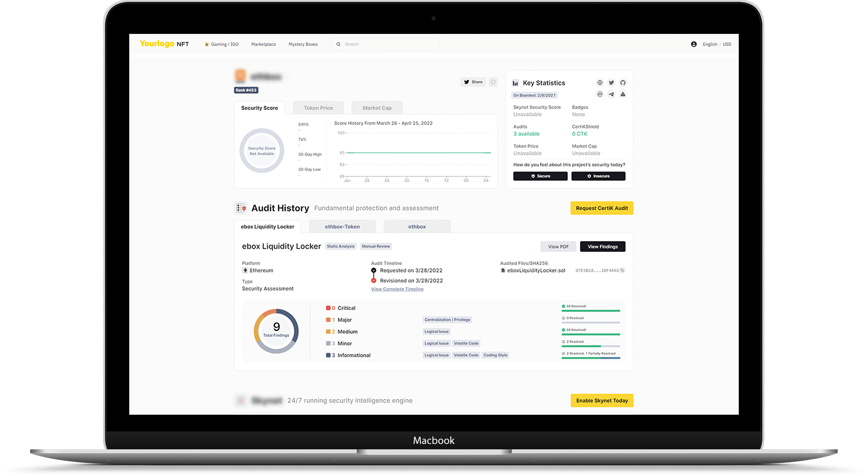868x475 pixels.
Task: Select the ethbox audit tab
Action: 417,227
